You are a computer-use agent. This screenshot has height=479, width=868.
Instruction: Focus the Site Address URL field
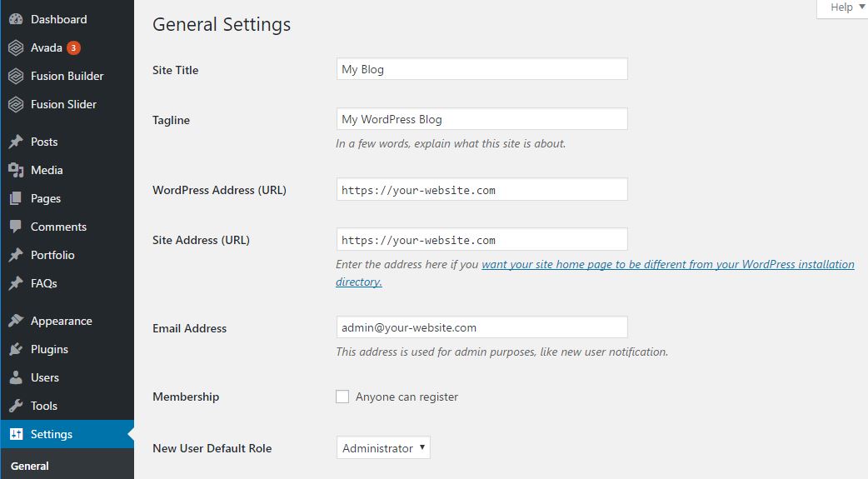pos(482,239)
